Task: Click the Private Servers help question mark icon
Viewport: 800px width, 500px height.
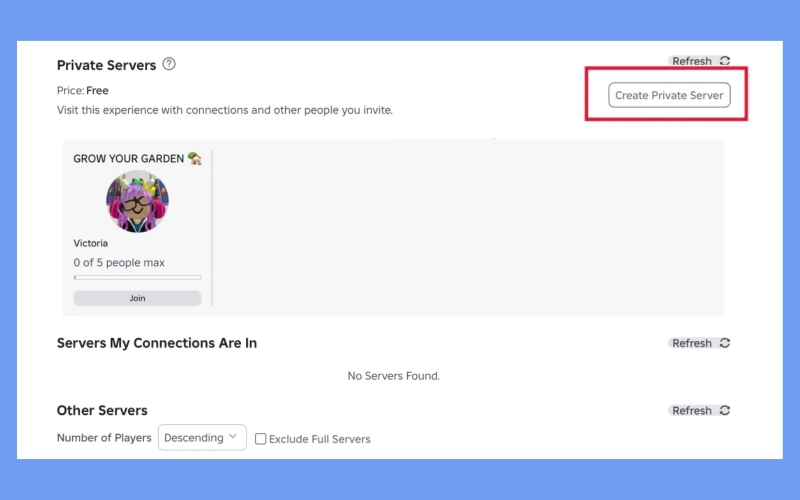Action: [x=169, y=64]
